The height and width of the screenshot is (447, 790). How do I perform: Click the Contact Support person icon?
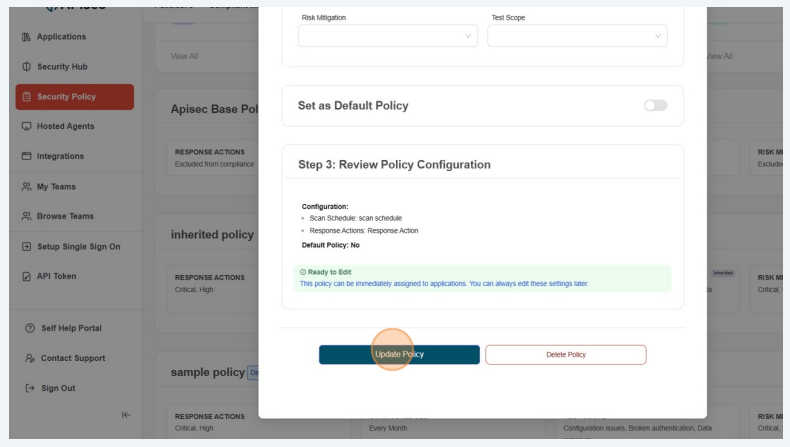coord(30,358)
